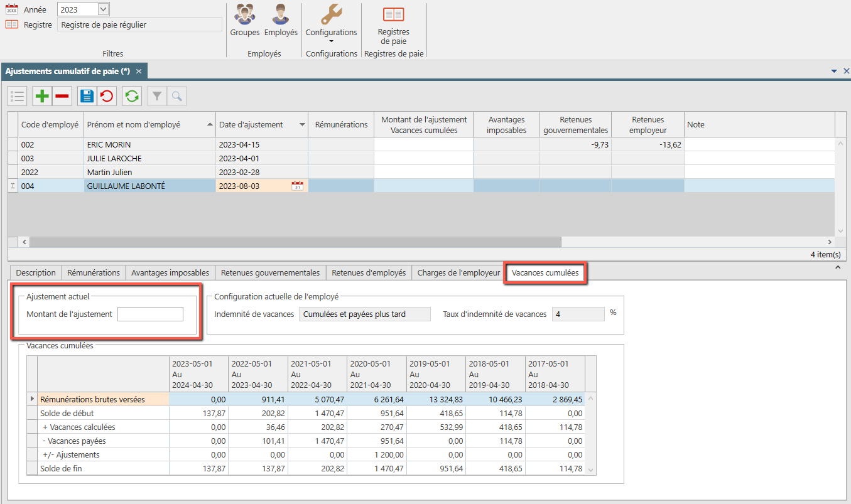
Task: Select the Martin Julien row name cell
Action: pos(150,172)
